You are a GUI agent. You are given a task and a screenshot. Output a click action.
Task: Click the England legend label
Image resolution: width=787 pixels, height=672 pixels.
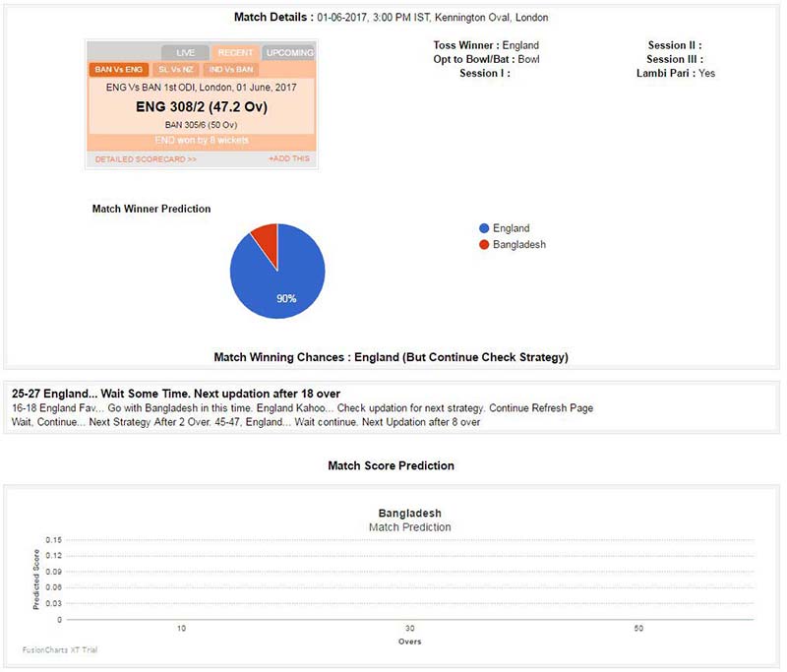(x=511, y=228)
